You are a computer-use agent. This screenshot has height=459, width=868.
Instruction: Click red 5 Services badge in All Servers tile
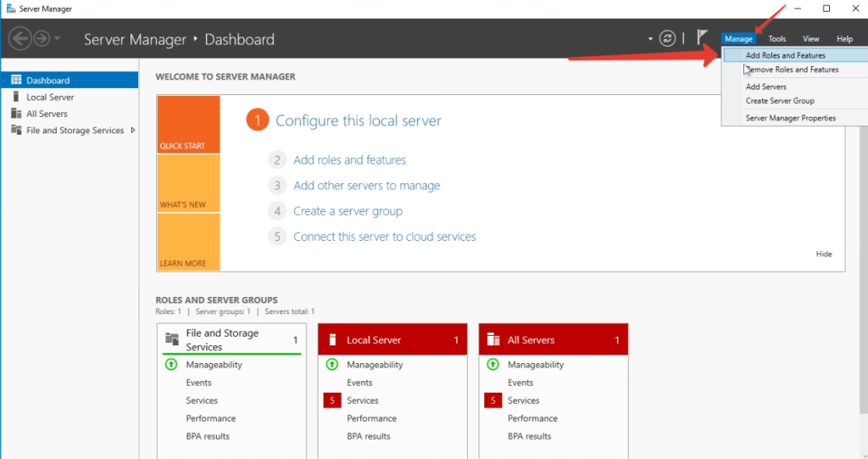(492, 400)
